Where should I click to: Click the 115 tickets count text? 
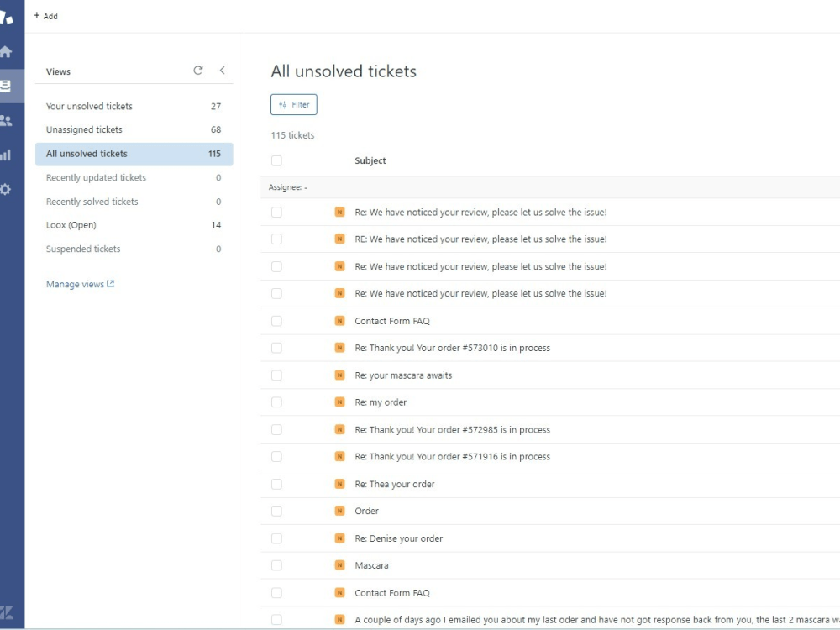292,135
